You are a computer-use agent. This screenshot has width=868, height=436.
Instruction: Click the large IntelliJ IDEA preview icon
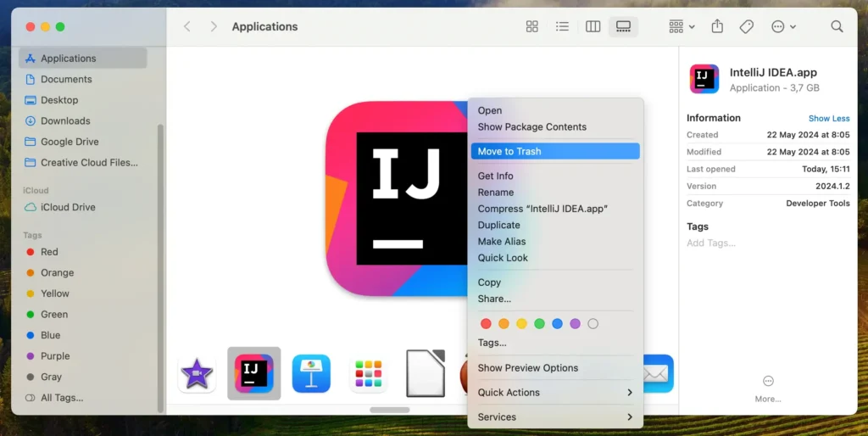point(397,198)
